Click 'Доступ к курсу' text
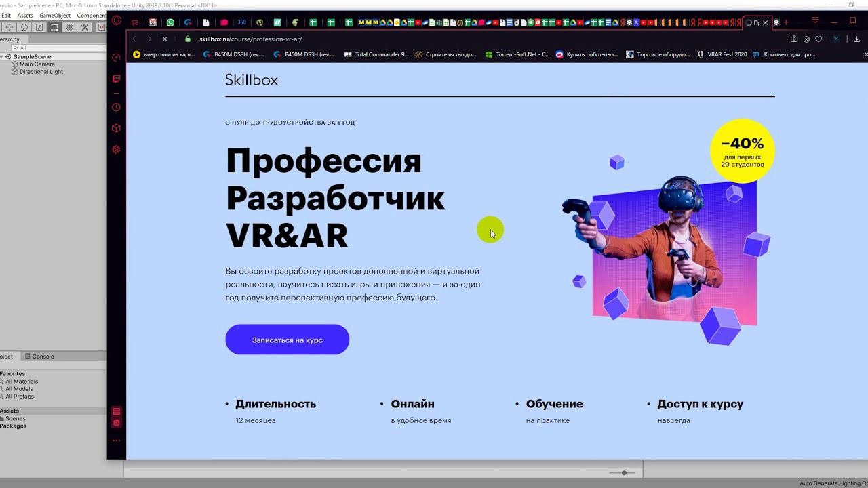The image size is (868, 488). 701,404
